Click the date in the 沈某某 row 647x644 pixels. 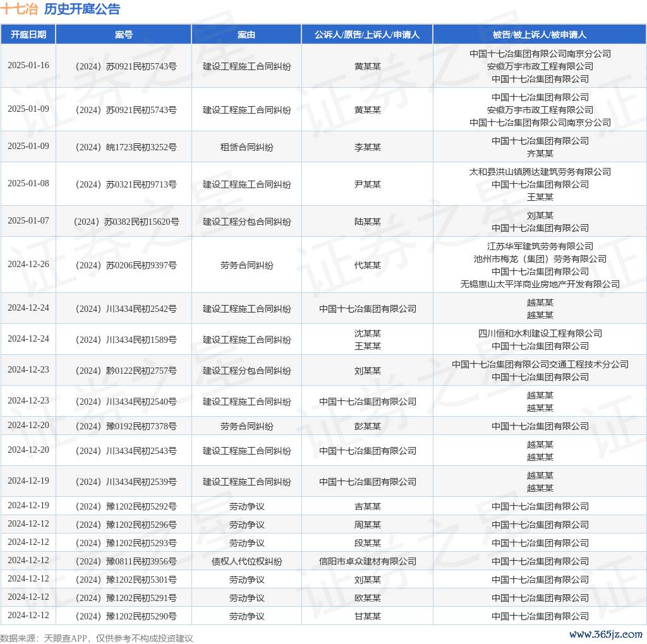28,339
